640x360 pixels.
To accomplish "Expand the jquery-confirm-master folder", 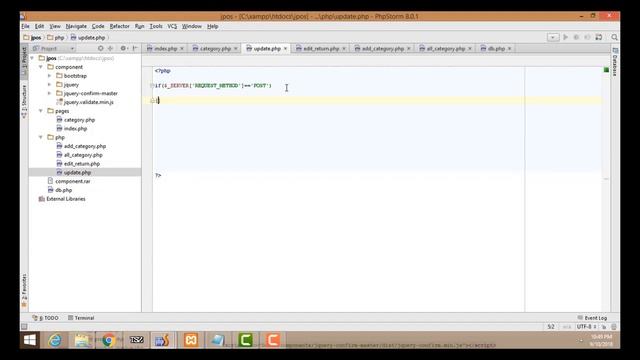I will (x=49, y=93).
